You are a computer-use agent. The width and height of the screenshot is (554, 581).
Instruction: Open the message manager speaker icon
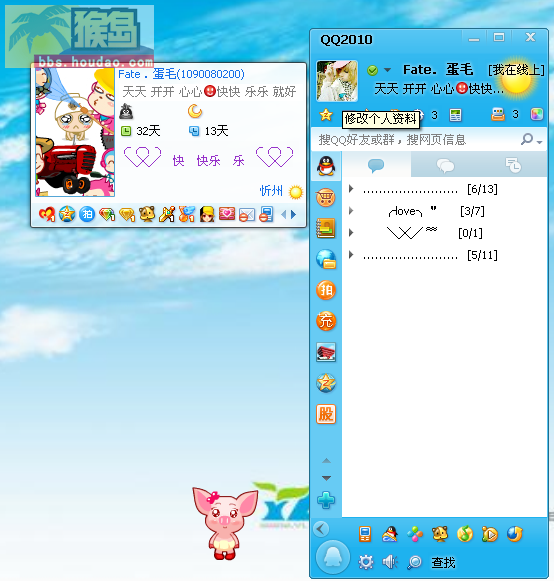click(x=390, y=562)
